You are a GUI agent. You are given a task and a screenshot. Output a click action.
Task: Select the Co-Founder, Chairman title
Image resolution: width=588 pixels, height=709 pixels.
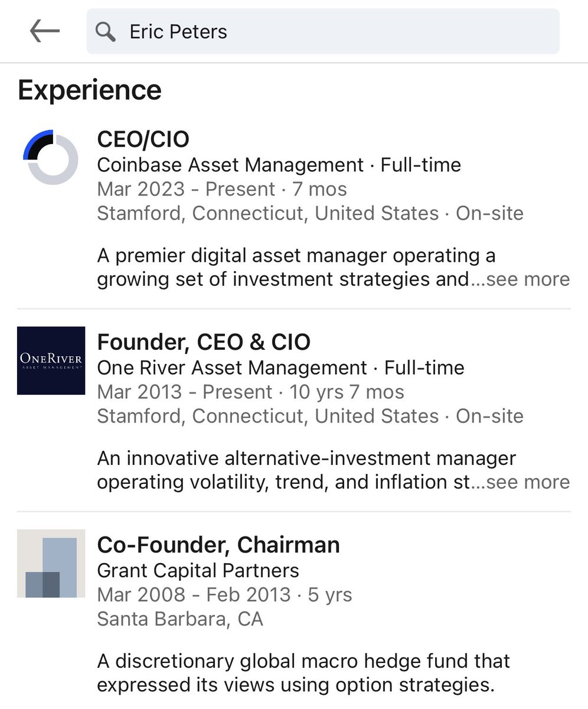(x=218, y=545)
